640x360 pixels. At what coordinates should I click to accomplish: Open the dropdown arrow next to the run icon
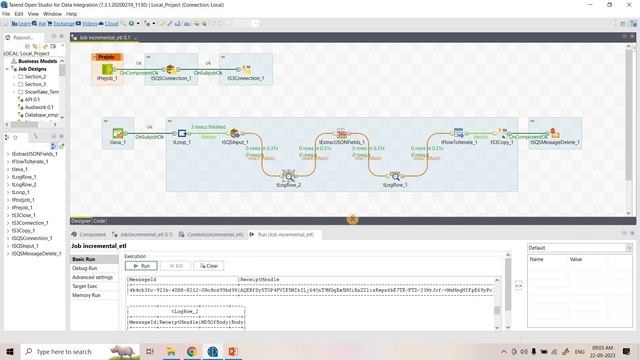[138, 24]
